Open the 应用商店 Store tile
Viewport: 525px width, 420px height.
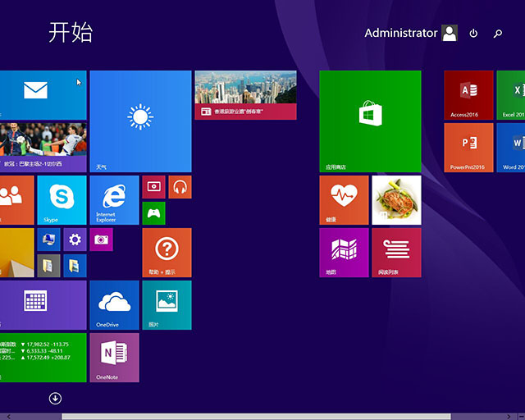[370, 121]
